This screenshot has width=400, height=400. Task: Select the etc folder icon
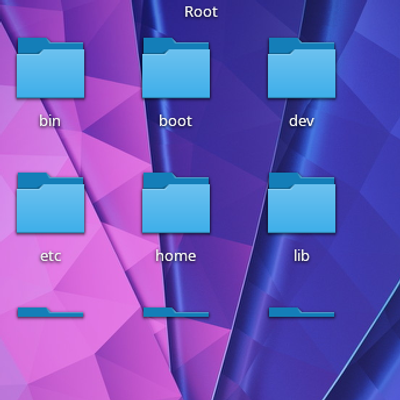(x=50, y=203)
